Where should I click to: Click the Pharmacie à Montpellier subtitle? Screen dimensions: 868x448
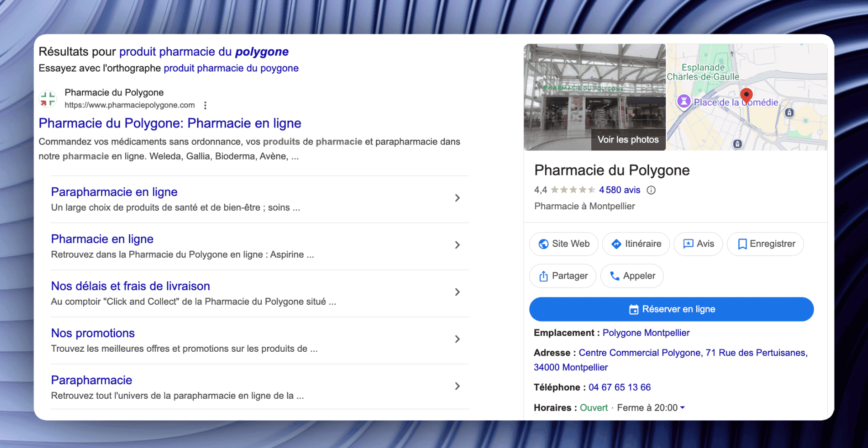[585, 206]
